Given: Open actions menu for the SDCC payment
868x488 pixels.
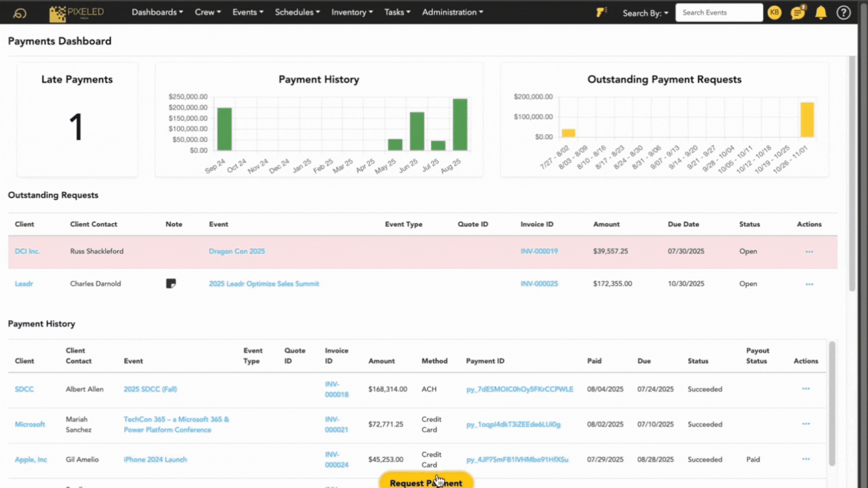Looking at the screenshot, I should (x=806, y=389).
